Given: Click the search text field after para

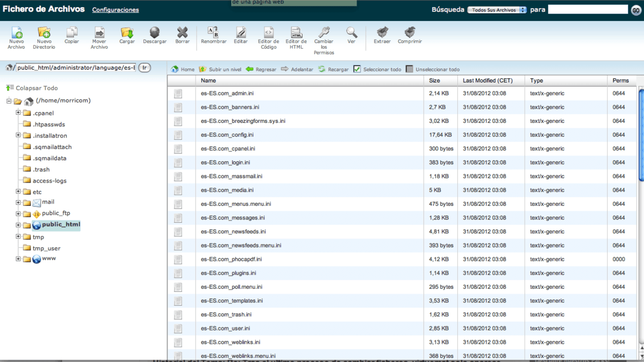Looking at the screenshot, I should [587, 10].
